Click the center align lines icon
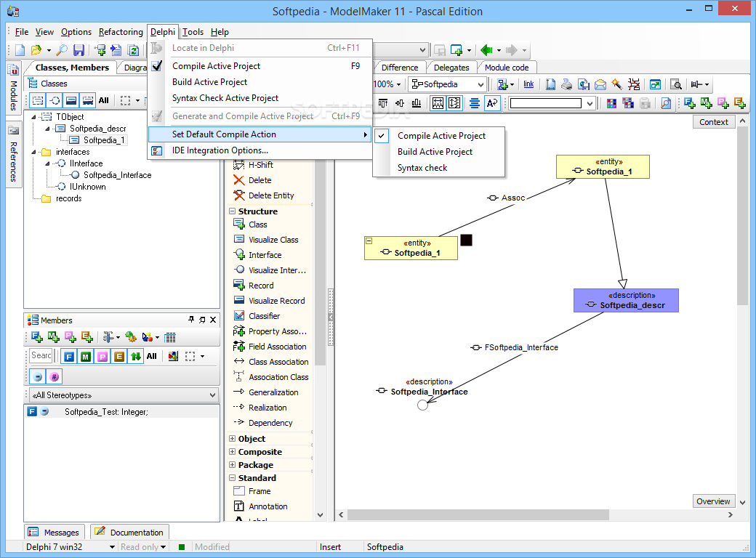 [475, 103]
